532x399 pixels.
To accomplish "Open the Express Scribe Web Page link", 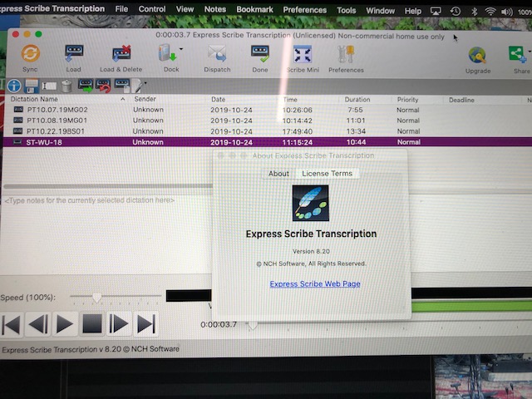I will tap(315, 284).
